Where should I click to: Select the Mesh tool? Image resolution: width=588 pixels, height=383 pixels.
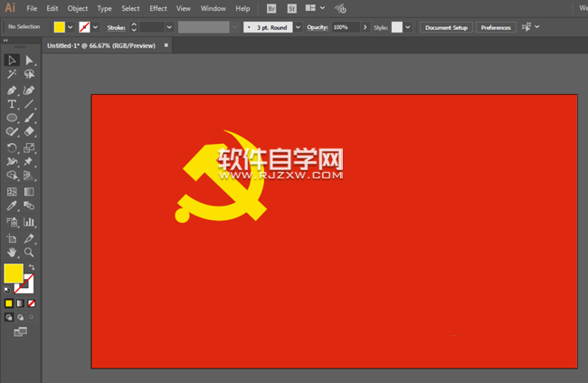(12, 192)
